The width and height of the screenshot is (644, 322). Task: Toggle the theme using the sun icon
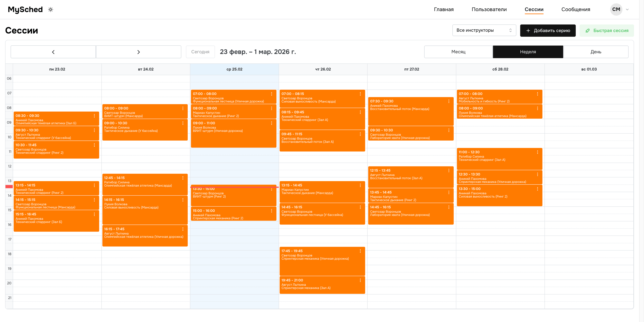click(50, 10)
